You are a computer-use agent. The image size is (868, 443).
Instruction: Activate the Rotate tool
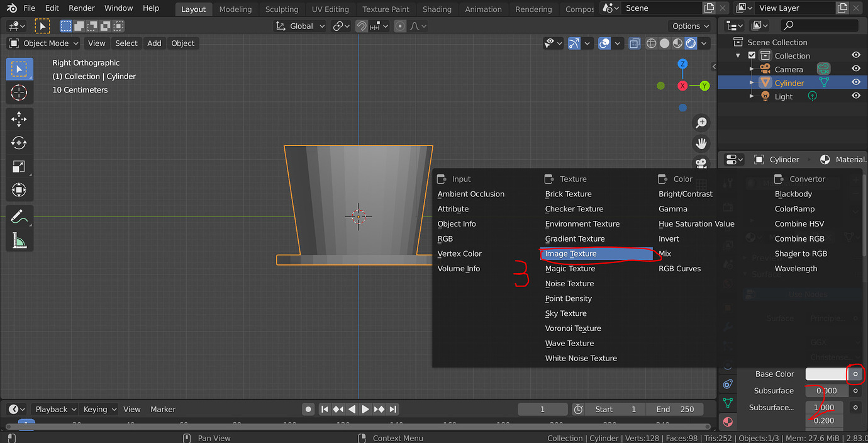tap(19, 143)
